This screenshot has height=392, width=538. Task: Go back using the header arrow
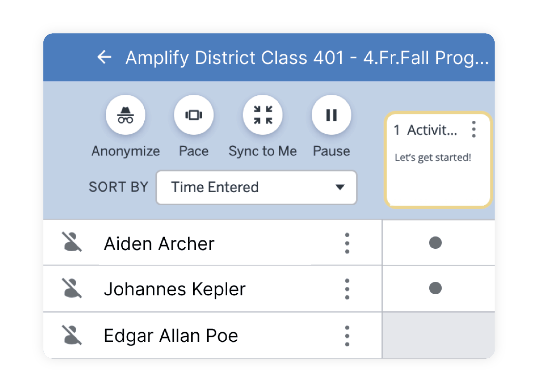[x=104, y=57]
